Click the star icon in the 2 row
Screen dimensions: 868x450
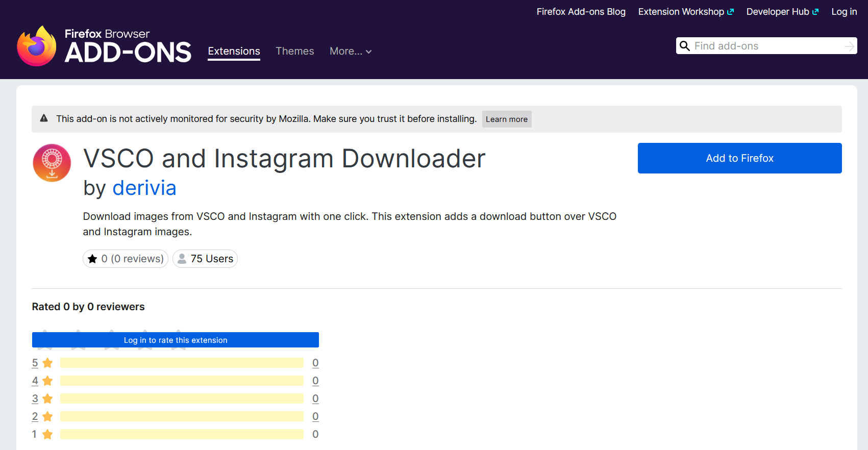[x=47, y=416]
